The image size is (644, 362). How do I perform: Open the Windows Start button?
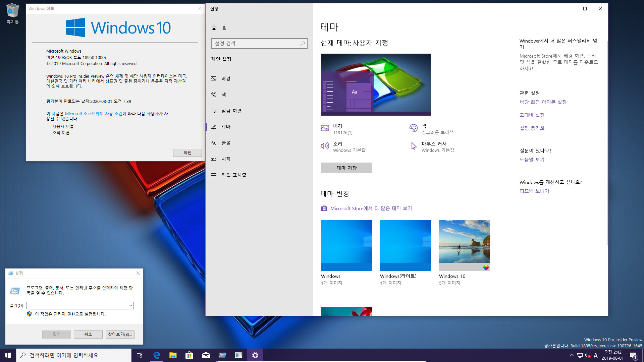tap(8, 355)
